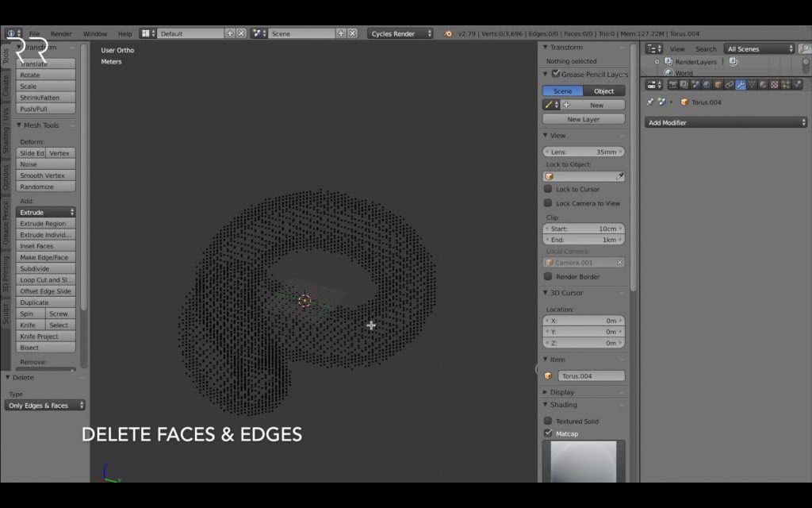Select the Modifiers wrench tab icon
Screen dimensions: 812x508
741,84
